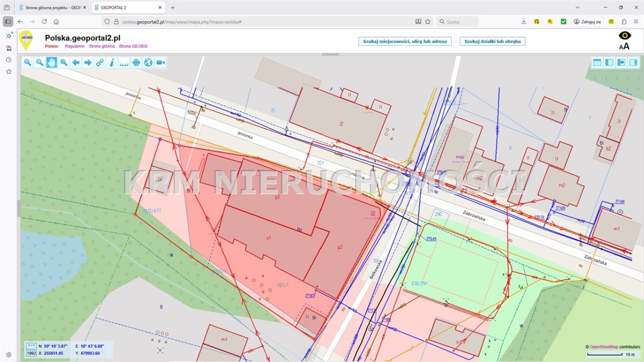
Task: Open the Pomoc help link
Action: (52, 46)
